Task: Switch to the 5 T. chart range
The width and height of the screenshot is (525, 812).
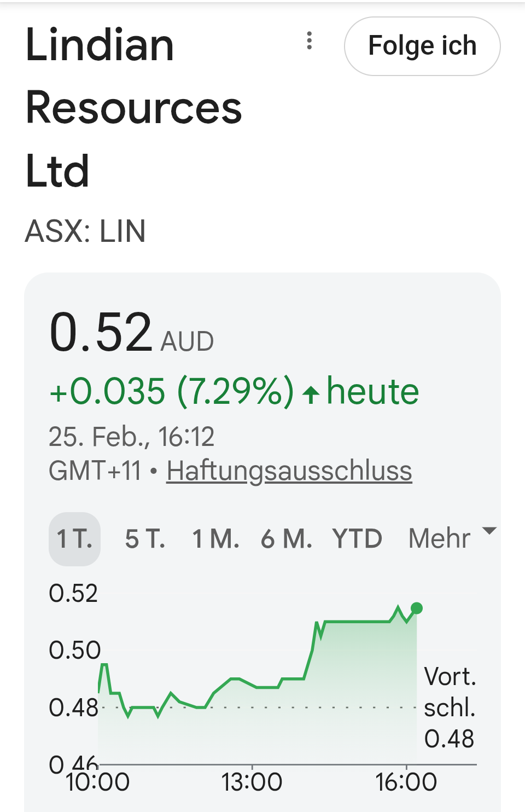Action: click(x=145, y=539)
